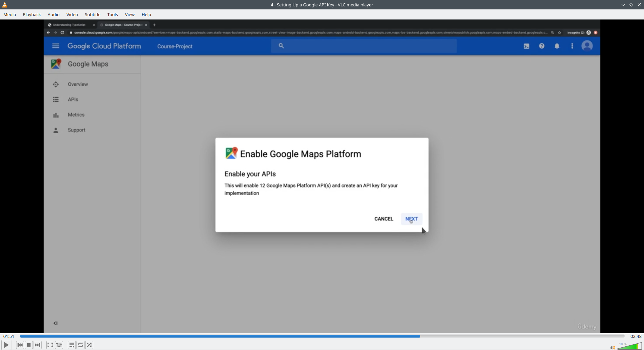644x350 pixels.
Task: Open the Media menu
Action: [10, 14]
